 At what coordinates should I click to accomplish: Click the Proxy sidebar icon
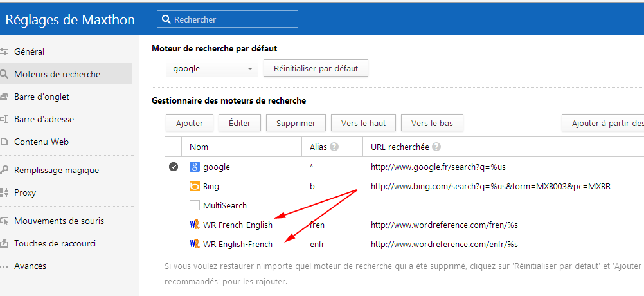coord(4,192)
